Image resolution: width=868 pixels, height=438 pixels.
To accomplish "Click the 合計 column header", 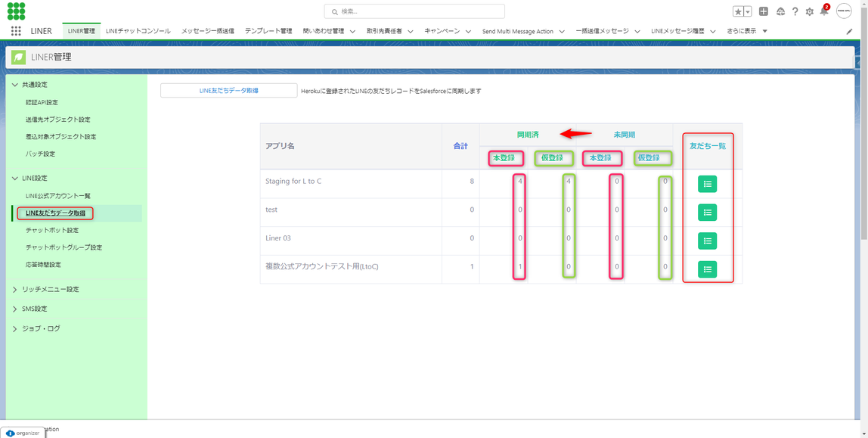I will [x=460, y=146].
